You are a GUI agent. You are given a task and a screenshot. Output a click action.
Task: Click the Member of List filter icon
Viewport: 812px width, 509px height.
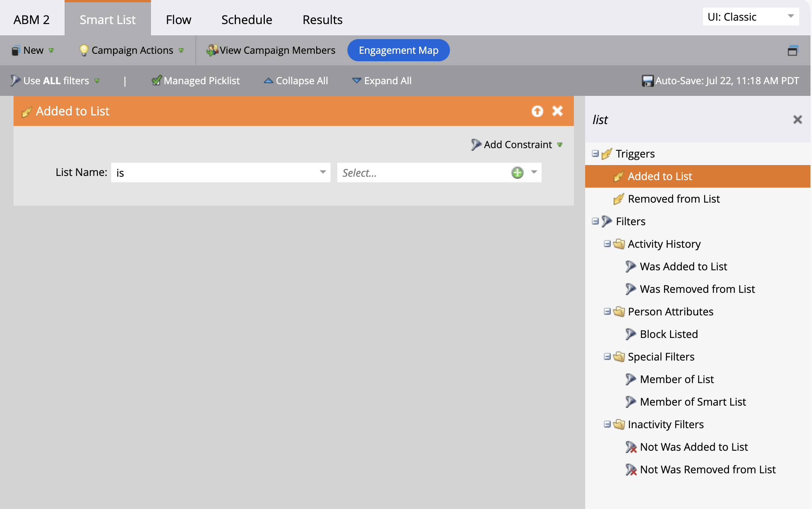(x=631, y=379)
